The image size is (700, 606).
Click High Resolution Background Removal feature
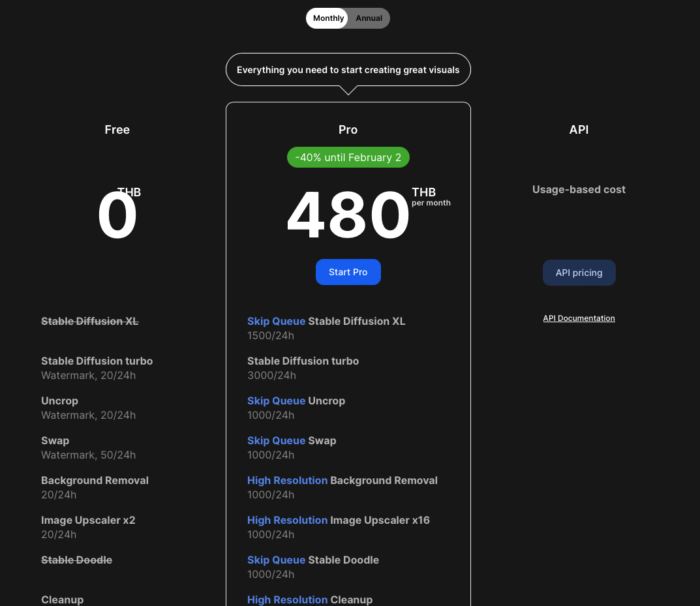pos(342,480)
